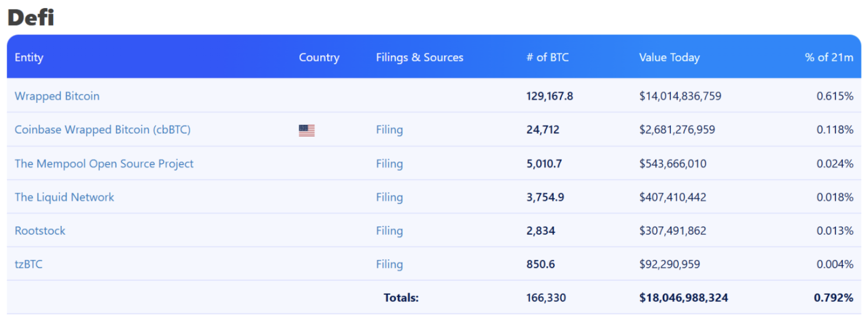
Task: Select the 0.013% percentage cell
Action: click(835, 231)
